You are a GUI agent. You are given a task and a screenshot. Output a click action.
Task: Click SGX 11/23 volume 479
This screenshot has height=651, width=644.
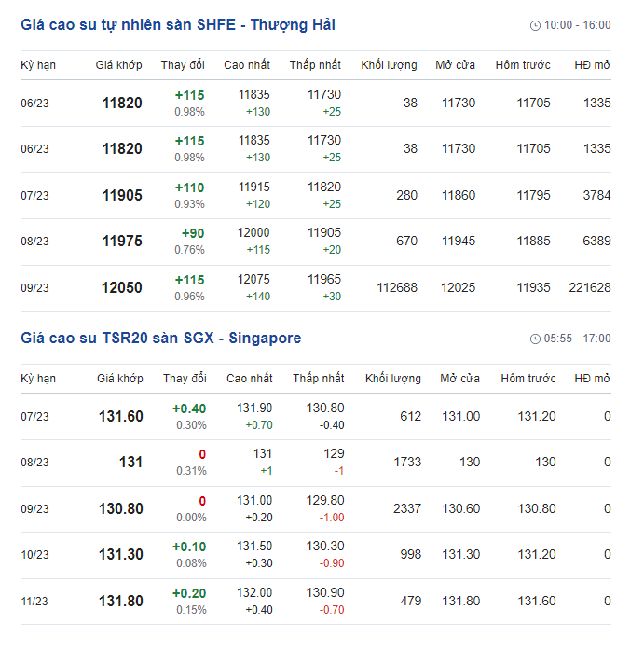[x=410, y=601]
